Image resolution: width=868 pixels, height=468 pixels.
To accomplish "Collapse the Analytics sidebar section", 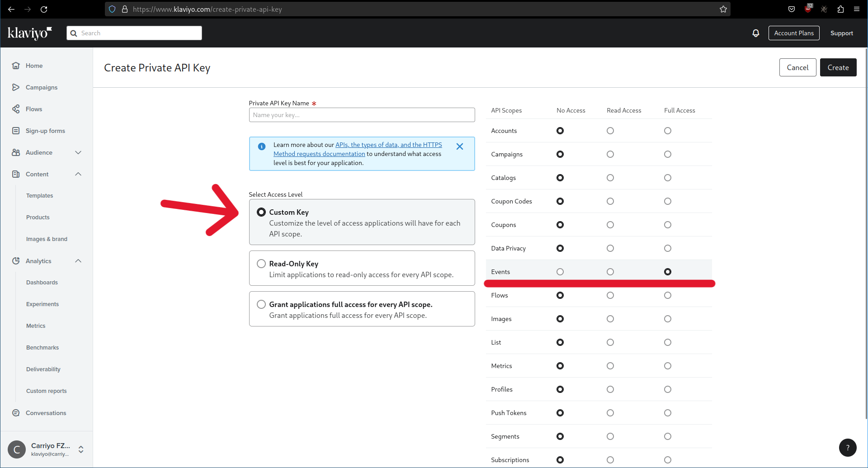I will pyautogui.click(x=78, y=261).
